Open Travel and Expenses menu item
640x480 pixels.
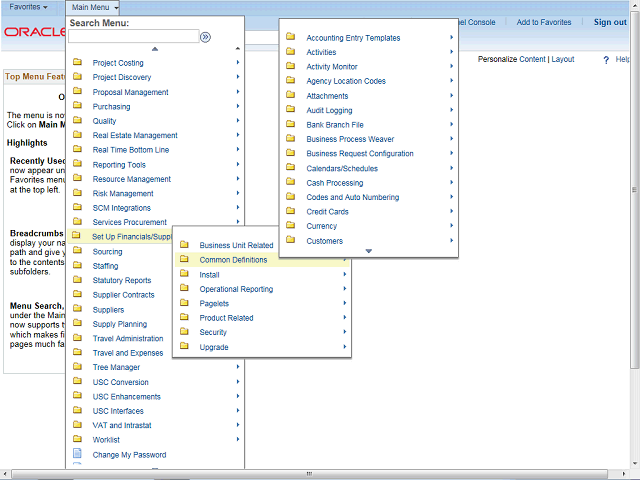coord(128,353)
